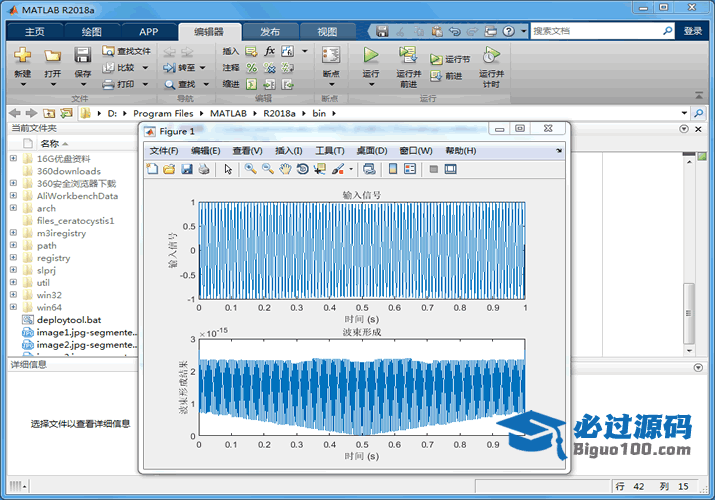Toggle Figure 1 zoom in tool

pos(250,169)
